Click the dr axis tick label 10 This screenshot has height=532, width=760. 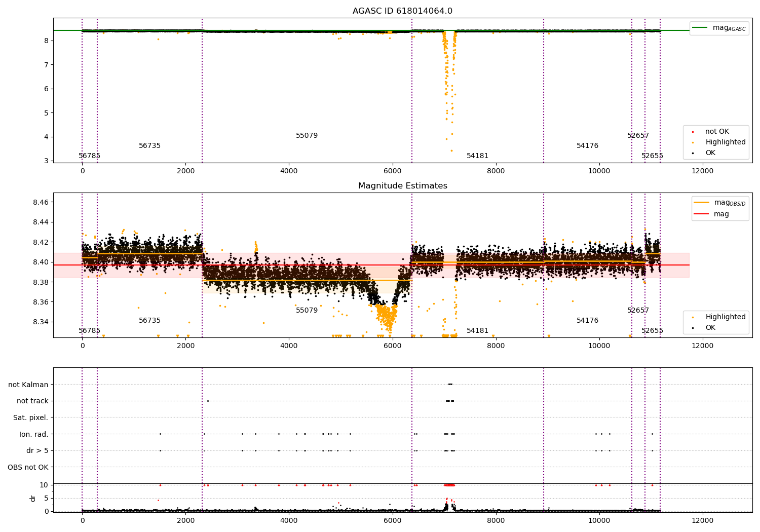[44, 485]
